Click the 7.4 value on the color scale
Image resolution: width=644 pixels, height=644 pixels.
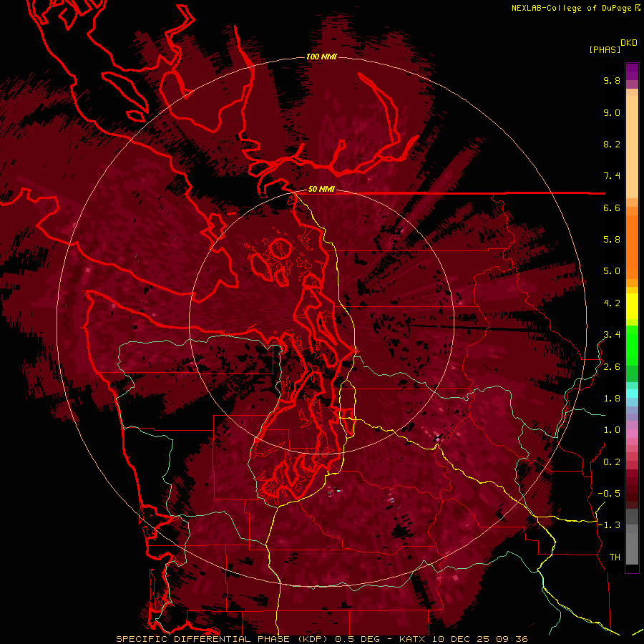612,176
